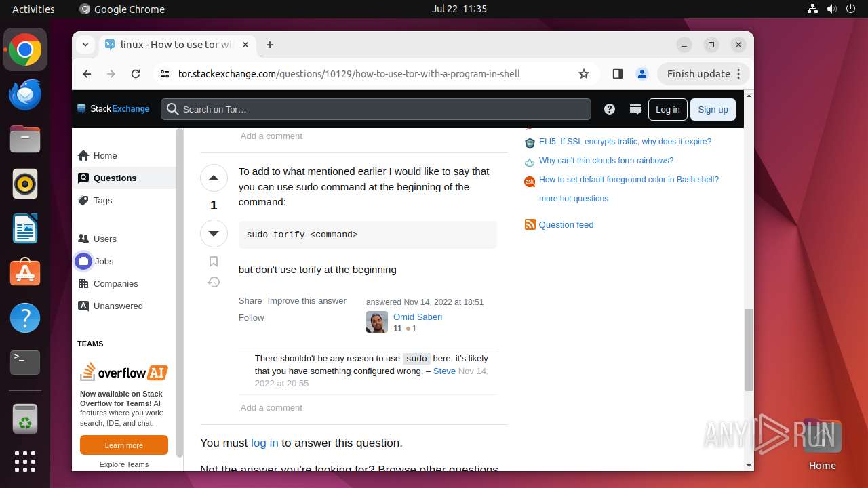
Task: Upvote the sudo torify answer
Action: (214, 178)
